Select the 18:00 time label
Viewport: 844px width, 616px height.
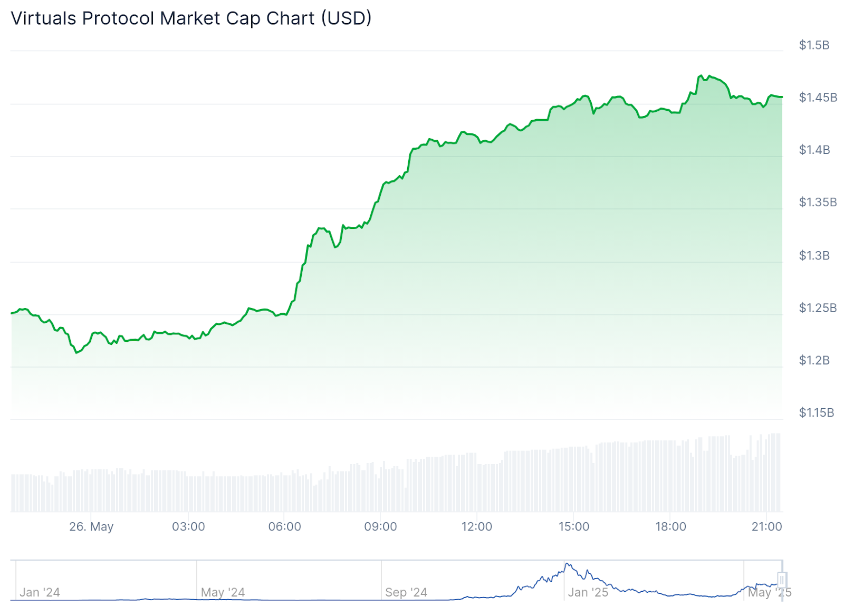point(670,527)
